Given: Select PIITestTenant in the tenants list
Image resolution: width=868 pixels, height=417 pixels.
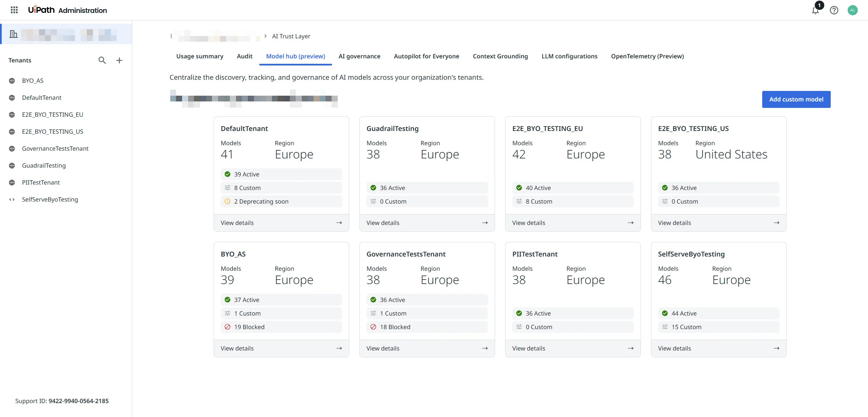Looking at the screenshot, I should pyautogui.click(x=66, y=183).
